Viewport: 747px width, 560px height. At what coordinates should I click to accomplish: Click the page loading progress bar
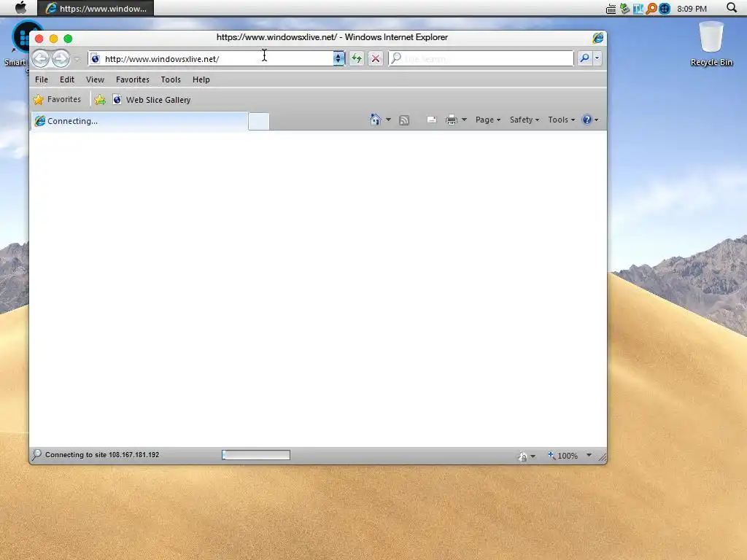[256, 455]
